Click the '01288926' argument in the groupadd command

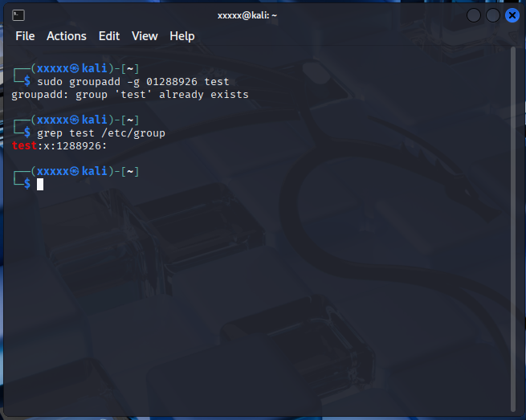click(172, 82)
